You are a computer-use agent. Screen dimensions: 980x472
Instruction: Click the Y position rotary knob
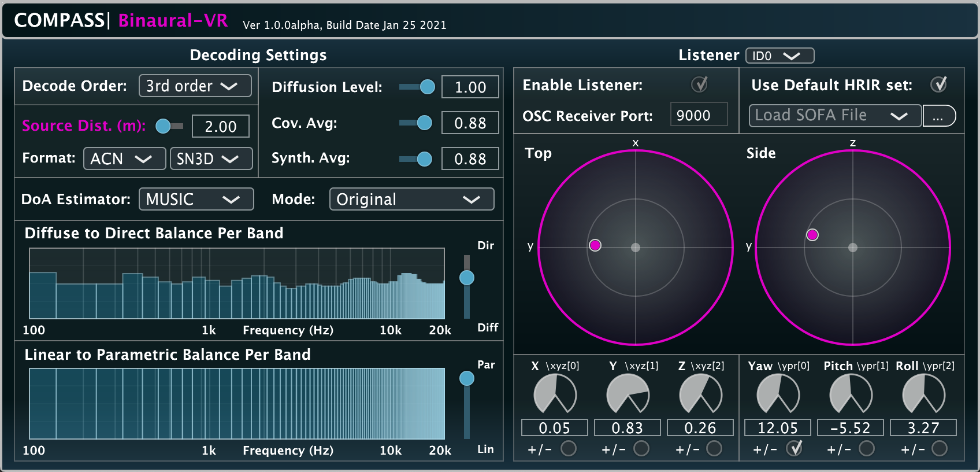coord(628,394)
